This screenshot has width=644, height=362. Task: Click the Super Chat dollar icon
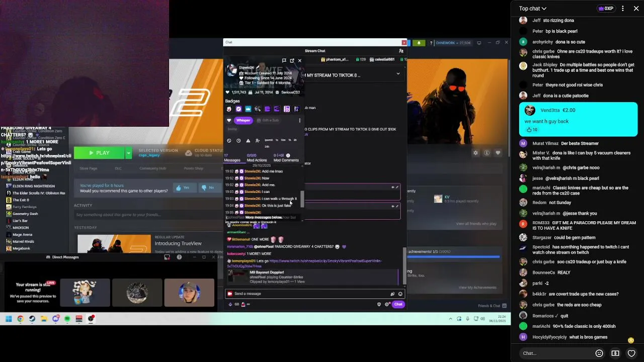(615, 353)
